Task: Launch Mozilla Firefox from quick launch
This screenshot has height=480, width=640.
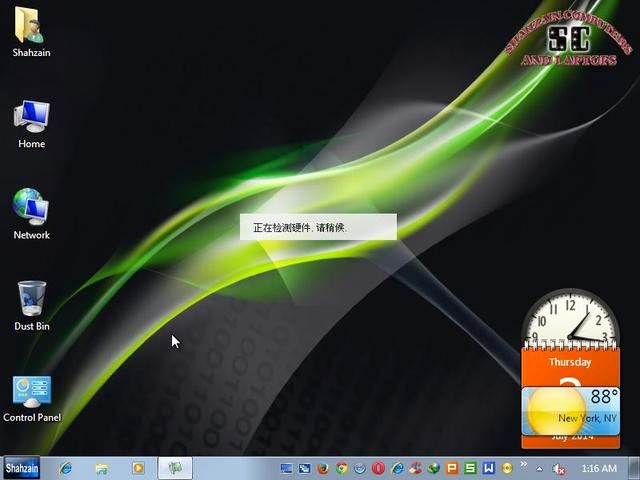Action: 323,468
